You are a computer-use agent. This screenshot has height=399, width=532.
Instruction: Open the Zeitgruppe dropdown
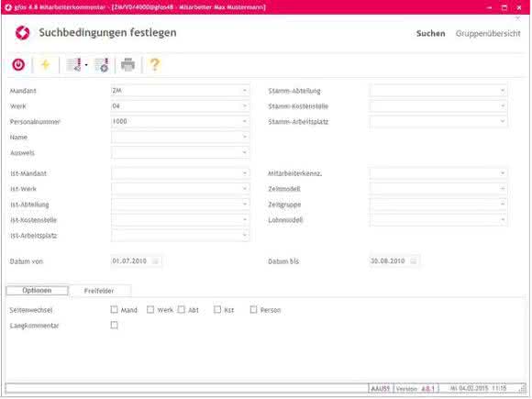503,204
